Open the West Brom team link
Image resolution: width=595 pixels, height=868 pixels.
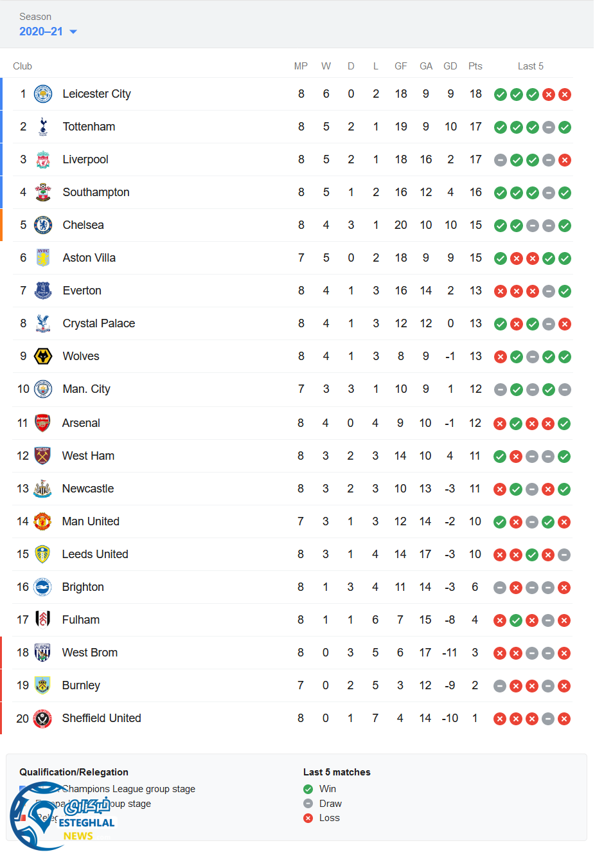tap(89, 653)
